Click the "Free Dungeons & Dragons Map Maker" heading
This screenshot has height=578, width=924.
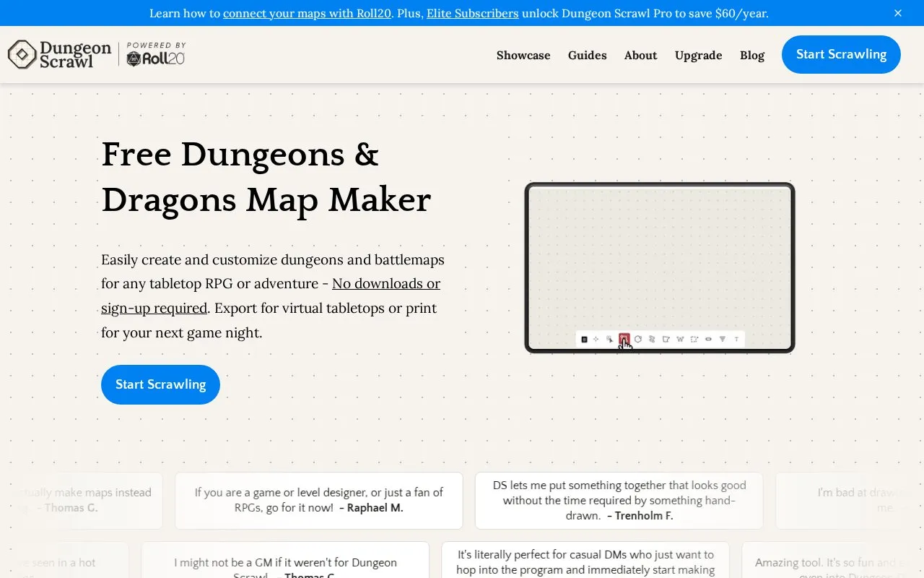pos(266,177)
